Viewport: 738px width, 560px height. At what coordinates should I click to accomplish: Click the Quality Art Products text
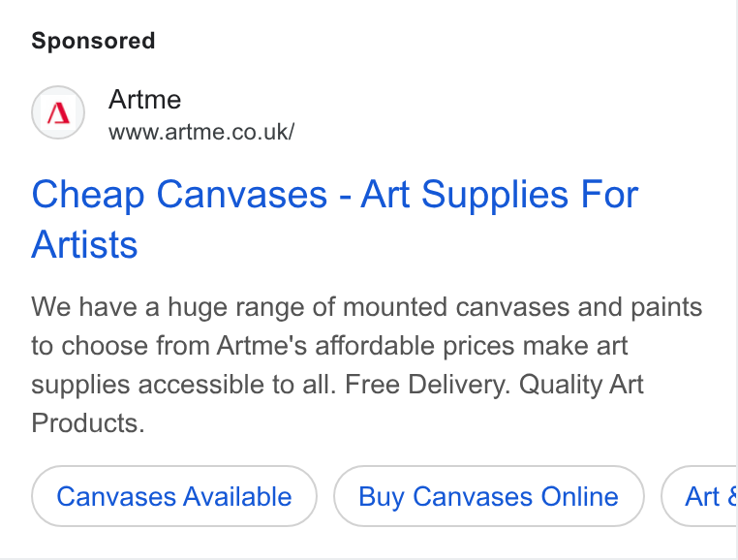point(337,404)
